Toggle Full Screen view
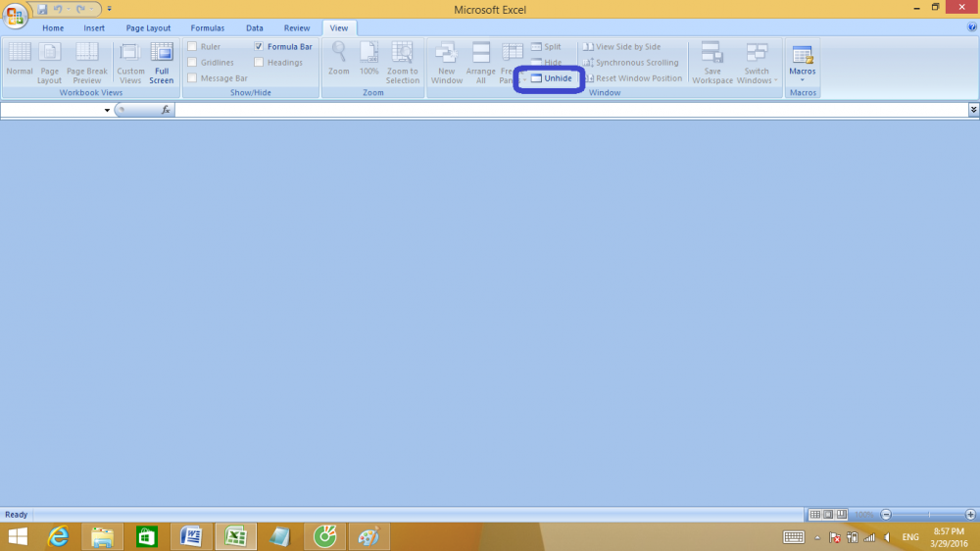Screen dimensions: 980x551 pos(162,63)
